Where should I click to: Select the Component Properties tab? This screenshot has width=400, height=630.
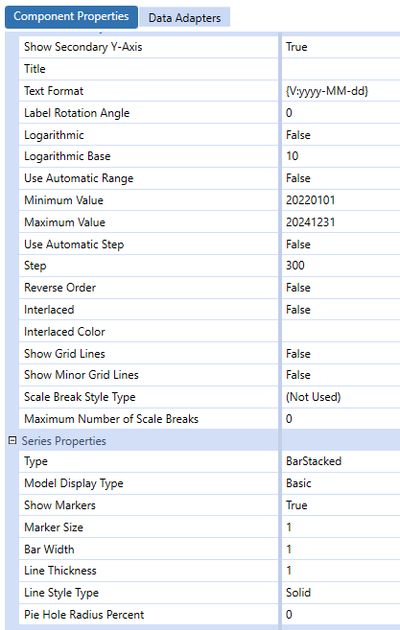point(71,17)
